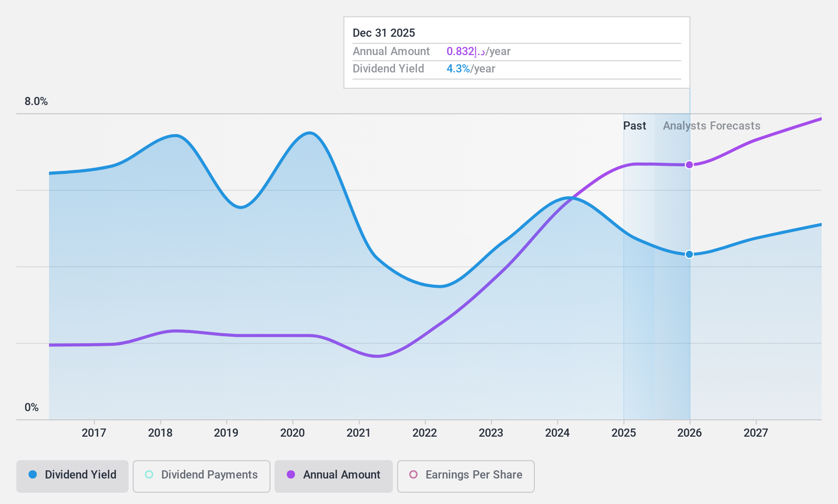Enable the Earnings Per Share series
Viewport: 838px width, 504px height.
click(466, 476)
